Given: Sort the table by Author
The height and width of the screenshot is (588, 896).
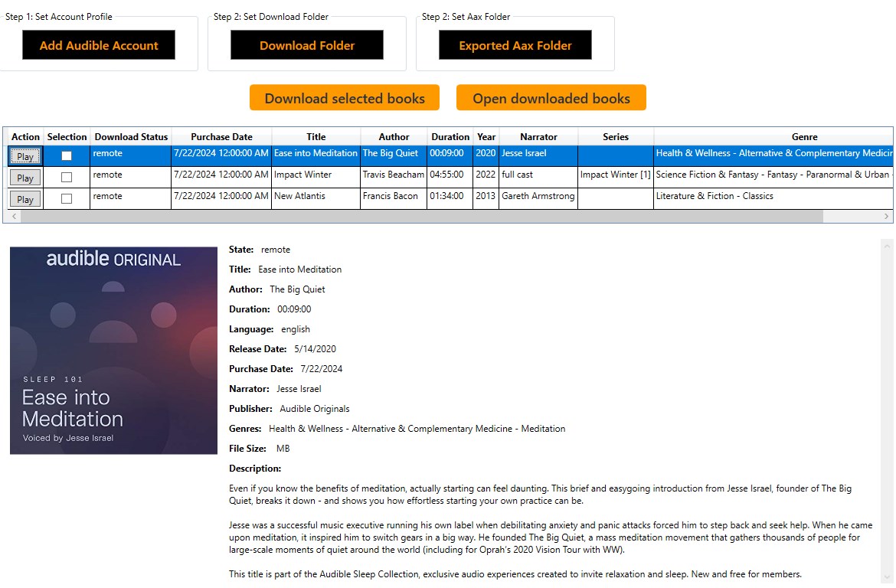Looking at the screenshot, I should 393,136.
